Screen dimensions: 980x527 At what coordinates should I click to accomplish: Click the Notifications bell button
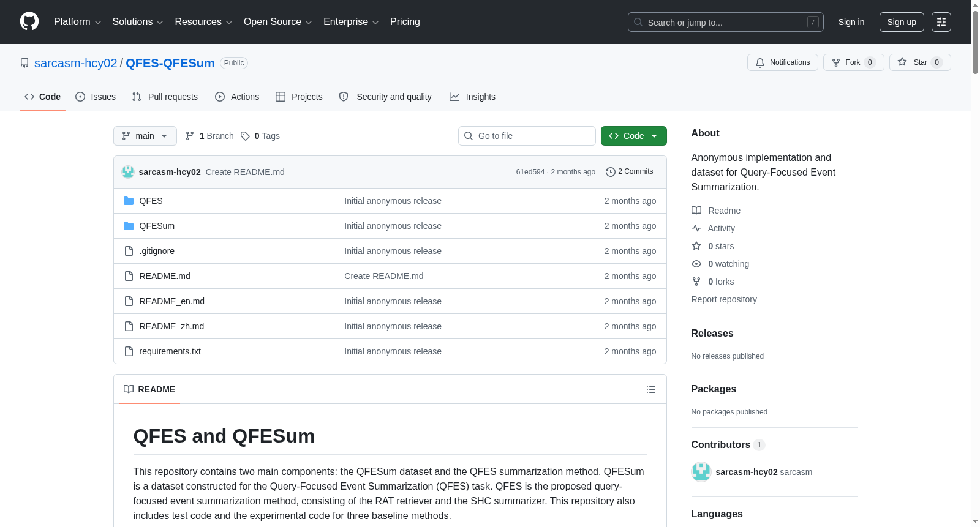coord(782,62)
